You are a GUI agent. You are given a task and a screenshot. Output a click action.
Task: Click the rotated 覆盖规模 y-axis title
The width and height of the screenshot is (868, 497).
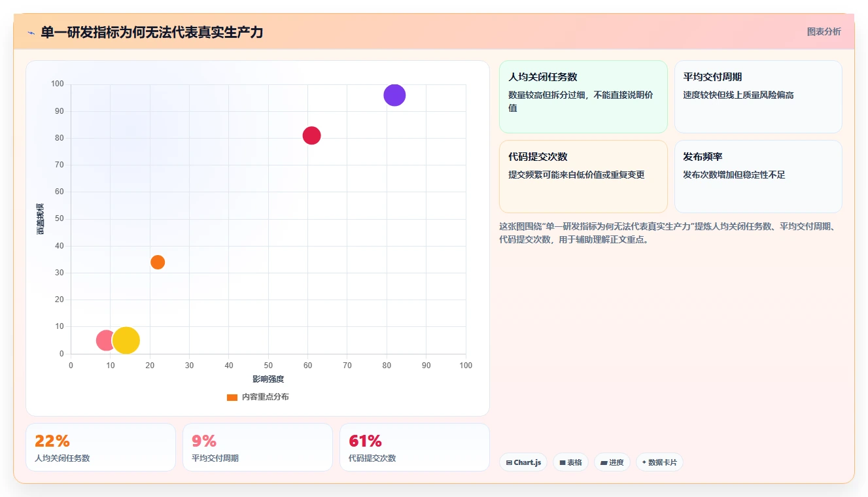[40, 219]
